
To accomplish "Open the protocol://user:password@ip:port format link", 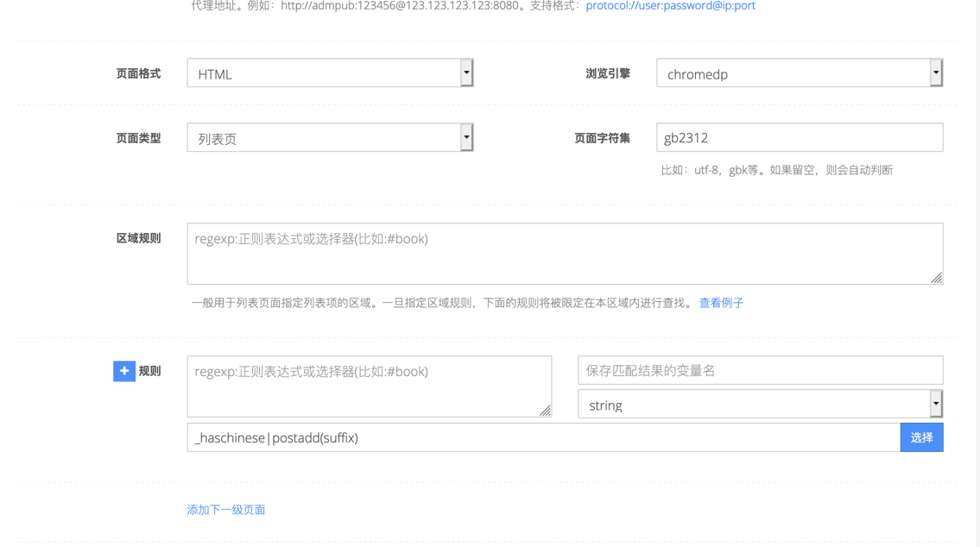I will tap(671, 6).
